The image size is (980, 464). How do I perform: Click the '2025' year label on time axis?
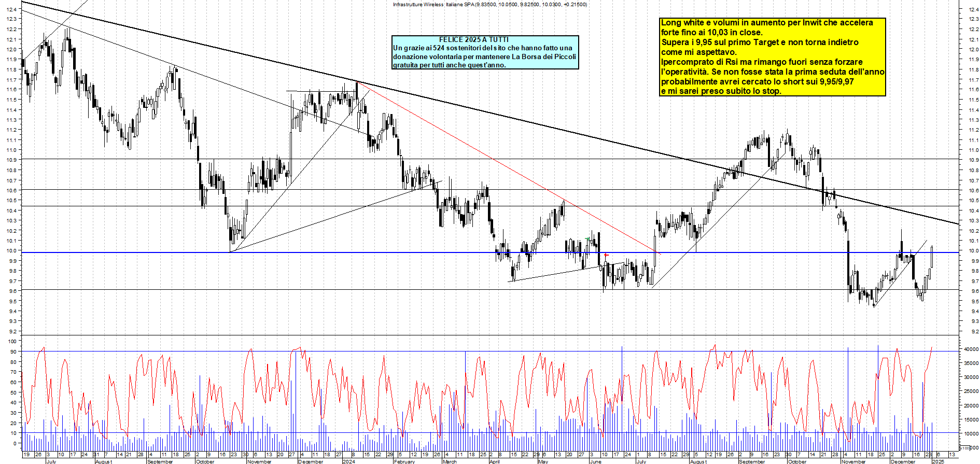click(938, 461)
